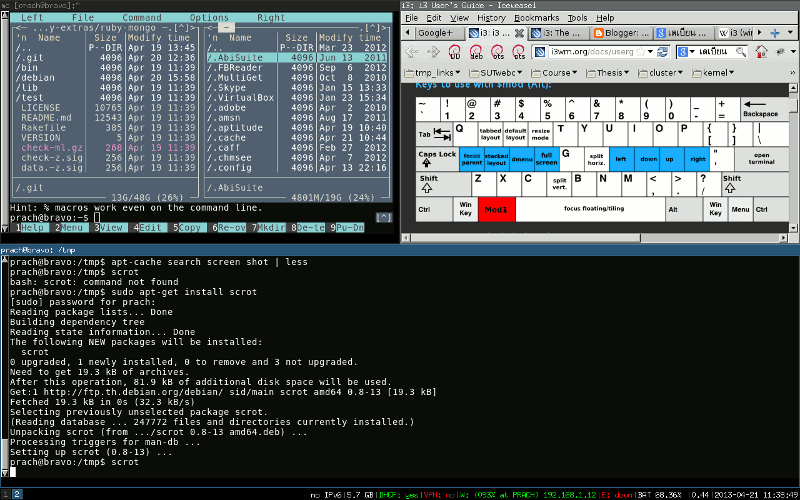Switch to the Blogger tab
This screenshot has height=500, width=800.
pos(621,33)
